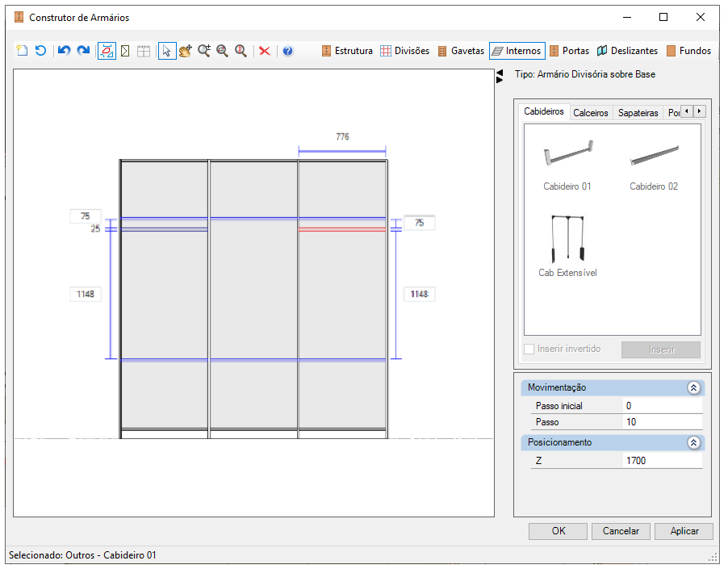
Task: Click the Aplicar button
Action: coord(684,531)
